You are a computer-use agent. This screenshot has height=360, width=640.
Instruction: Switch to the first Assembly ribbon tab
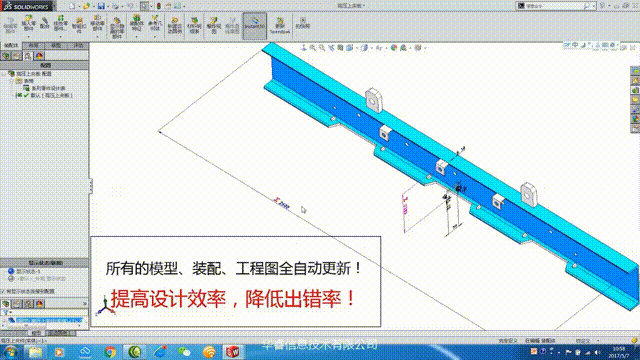coord(11,45)
